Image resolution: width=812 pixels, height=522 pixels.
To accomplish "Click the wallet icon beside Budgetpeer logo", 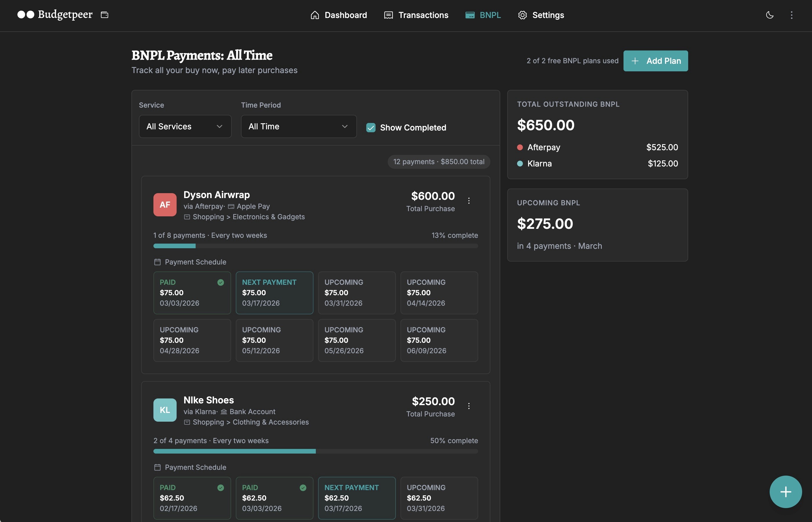I will [104, 15].
